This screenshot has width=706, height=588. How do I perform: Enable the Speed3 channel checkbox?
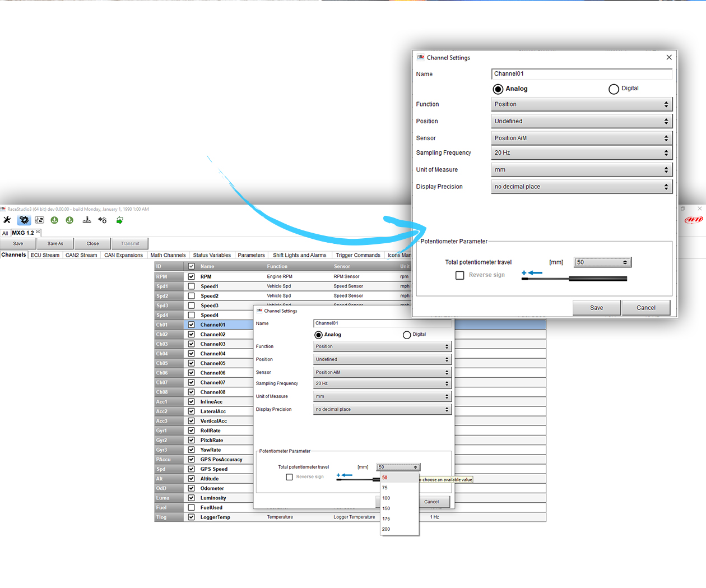pyautogui.click(x=191, y=305)
